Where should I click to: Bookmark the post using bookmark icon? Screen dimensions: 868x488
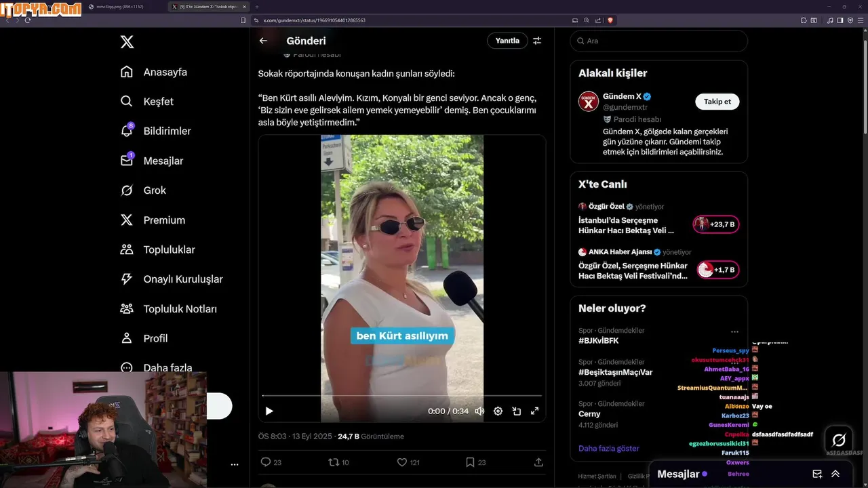point(470,462)
